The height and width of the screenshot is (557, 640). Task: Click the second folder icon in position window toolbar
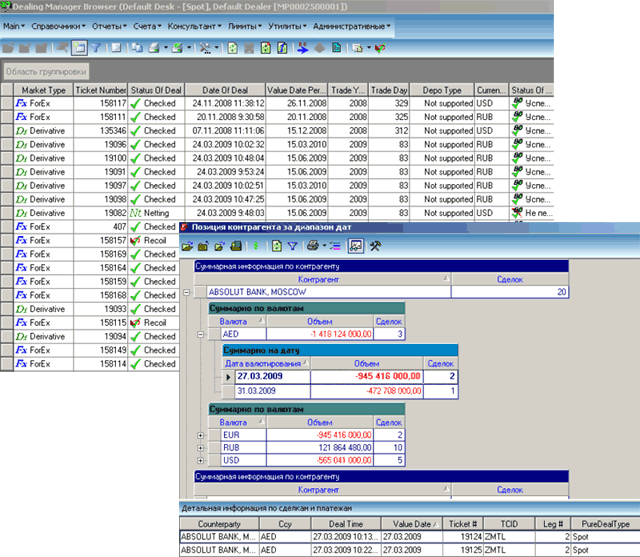click(x=203, y=246)
